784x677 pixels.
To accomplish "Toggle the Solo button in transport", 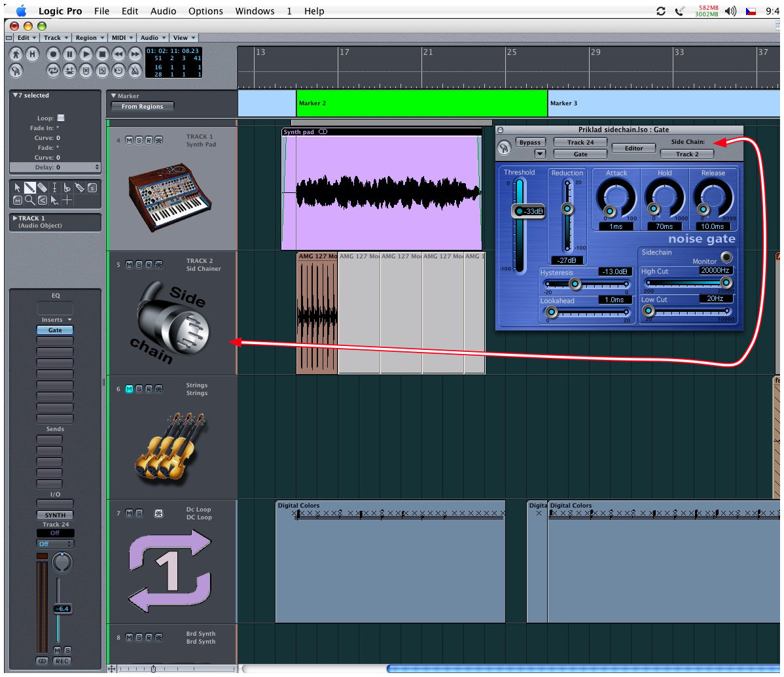I will click(102, 71).
